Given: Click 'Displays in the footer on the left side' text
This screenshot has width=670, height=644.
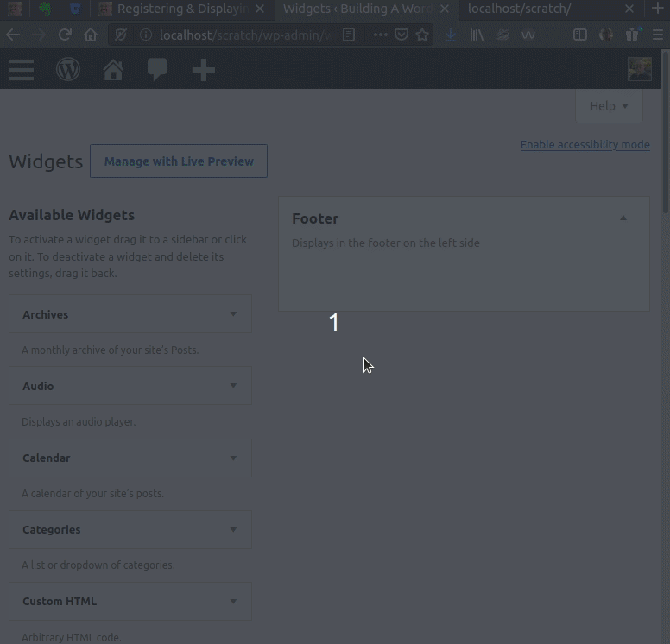Looking at the screenshot, I should click(x=385, y=243).
